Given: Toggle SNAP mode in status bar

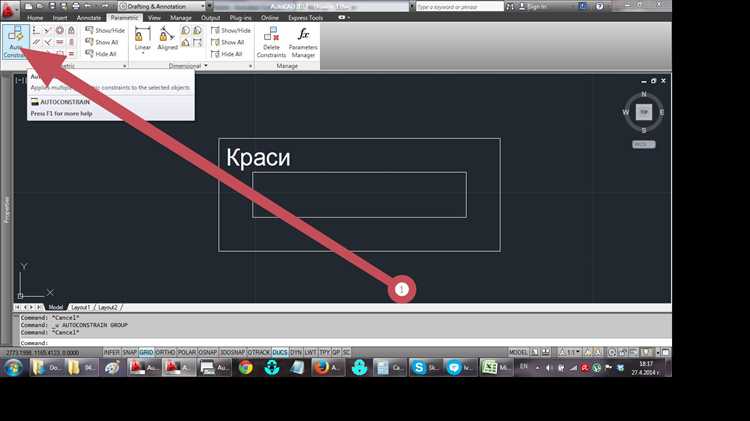Looking at the screenshot, I should pos(130,353).
